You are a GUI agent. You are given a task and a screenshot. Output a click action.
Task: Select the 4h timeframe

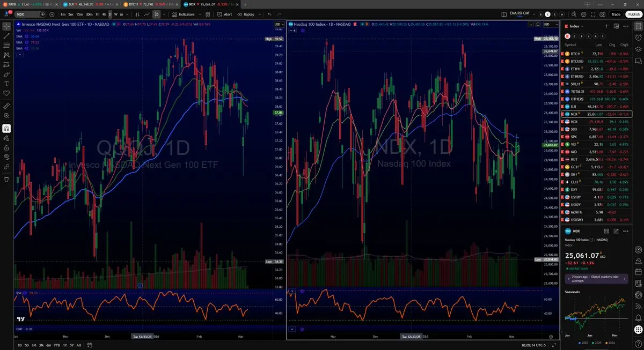(x=104, y=14)
